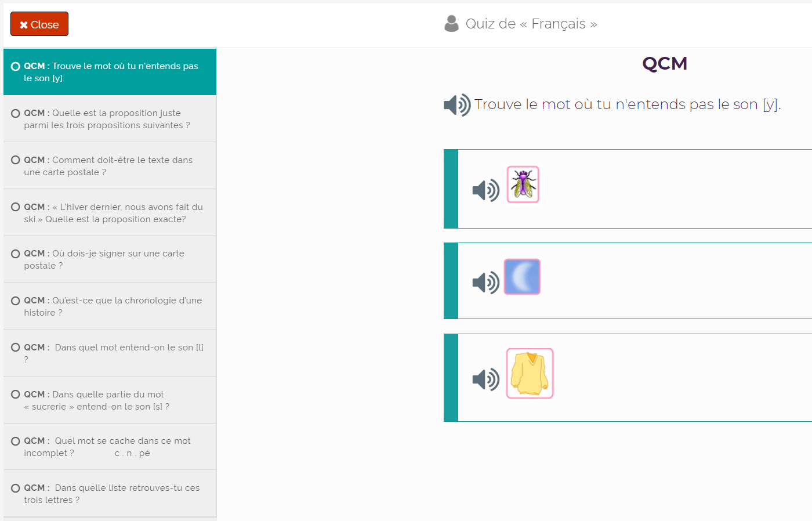
Task: Click the user profile icon beside Quiz title
Action: coord(451,24)
